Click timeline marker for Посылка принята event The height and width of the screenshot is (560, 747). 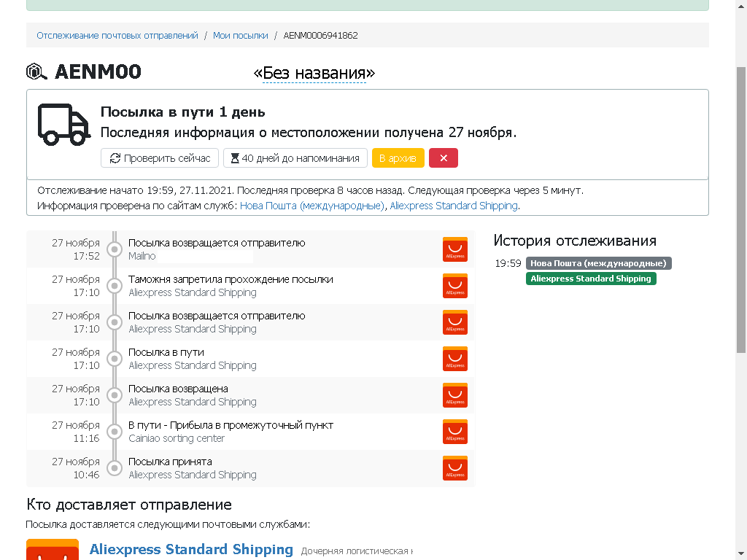pos(115,467)
